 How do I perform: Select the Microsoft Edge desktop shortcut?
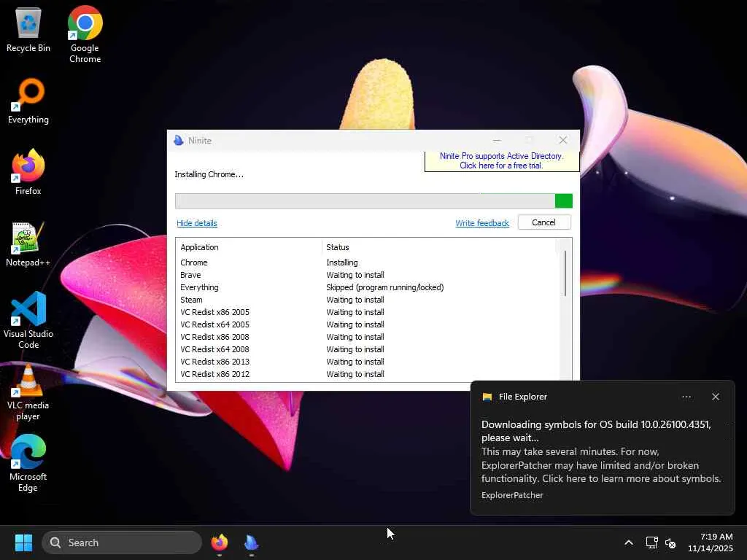(28, 463)
